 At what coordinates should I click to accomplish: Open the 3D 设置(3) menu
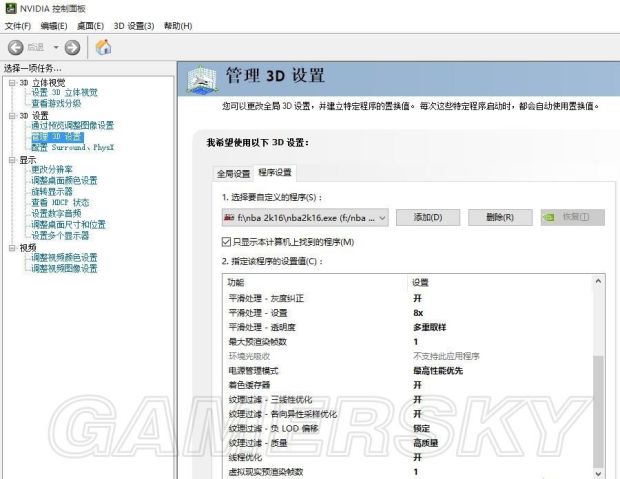(x=134, y=25)
